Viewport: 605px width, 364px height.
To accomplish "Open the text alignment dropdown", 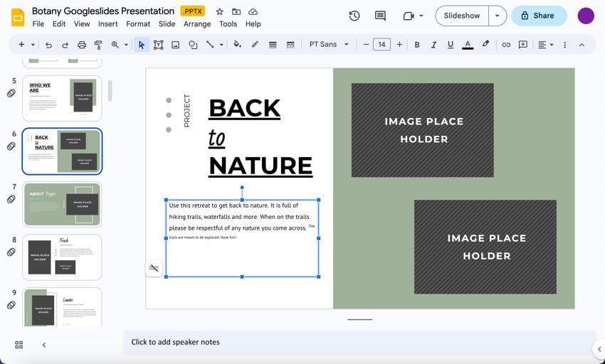I will point(545,45).
